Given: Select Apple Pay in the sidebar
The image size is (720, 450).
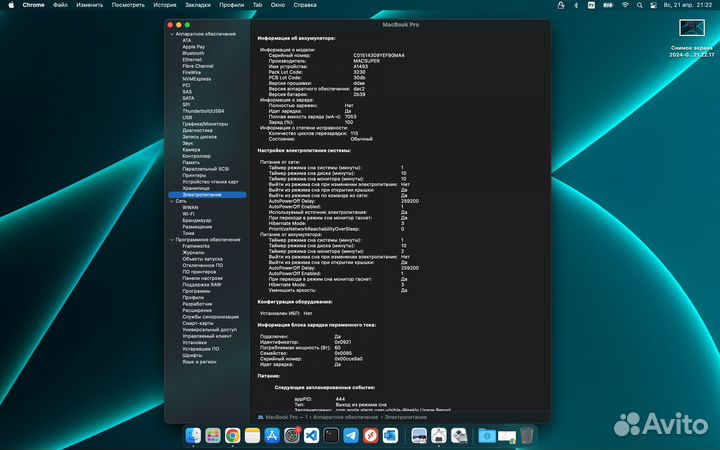Looking at the screenshot, I should [x=193, y=47].
